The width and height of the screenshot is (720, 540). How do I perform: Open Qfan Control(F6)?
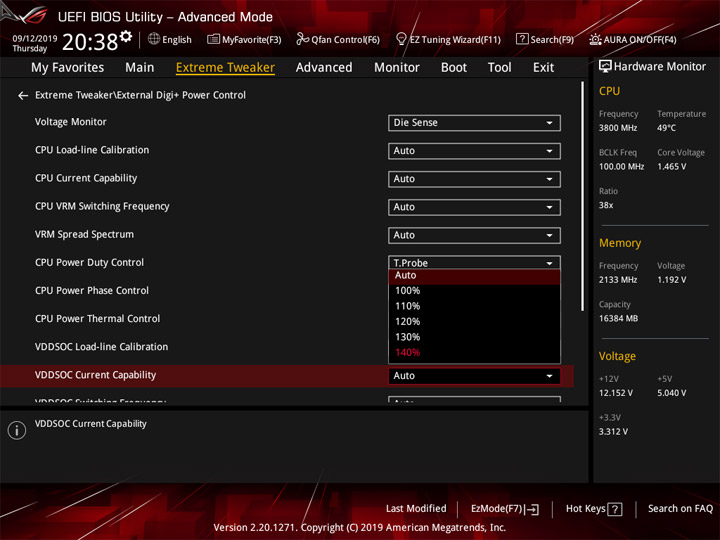click(x=338, y=39)
